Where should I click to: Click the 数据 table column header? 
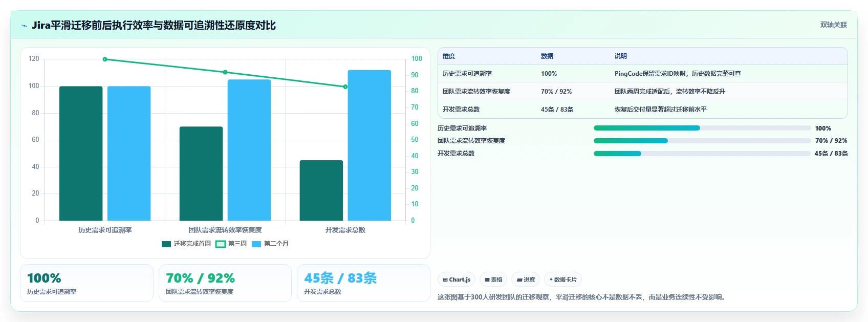click(547, 56)
